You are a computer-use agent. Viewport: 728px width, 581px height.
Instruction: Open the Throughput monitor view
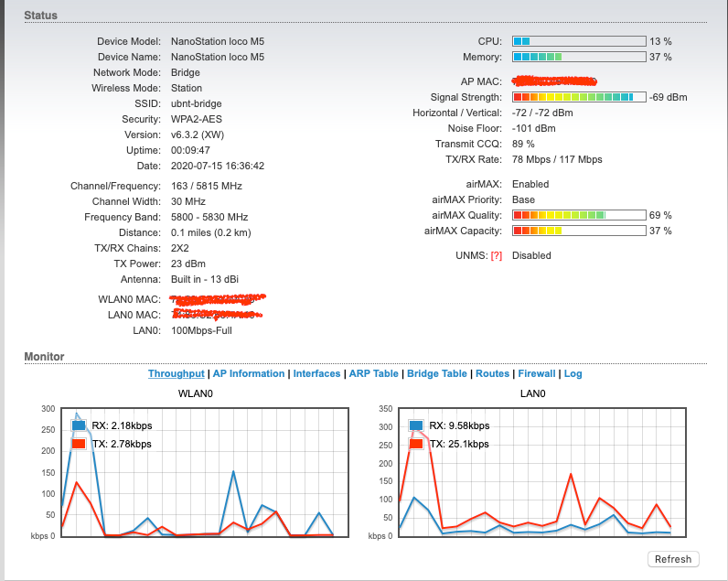[x=177, y=373]
